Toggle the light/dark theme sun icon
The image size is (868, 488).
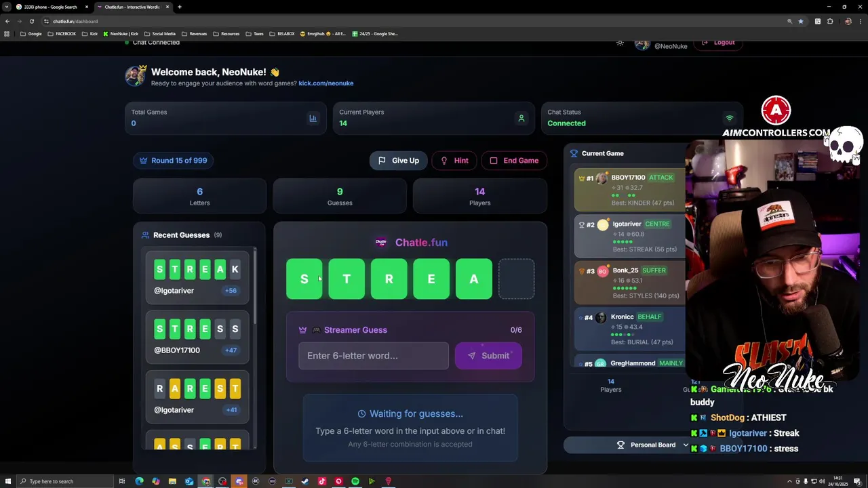[x=620, y=43]
